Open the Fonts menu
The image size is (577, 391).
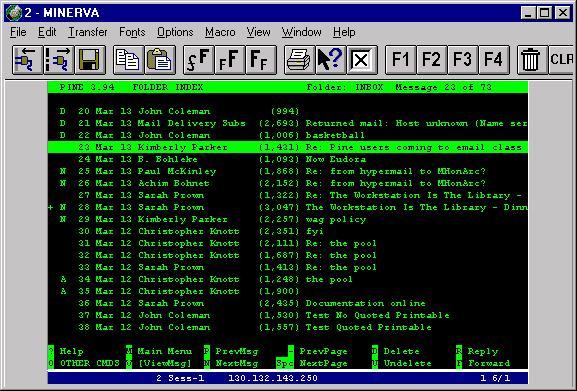(132, 32)
